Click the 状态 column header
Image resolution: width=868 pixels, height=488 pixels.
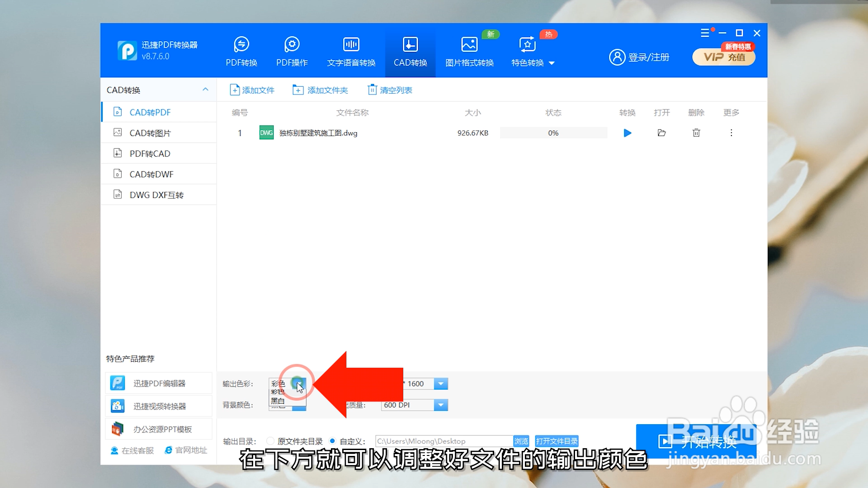coord(553,113)
